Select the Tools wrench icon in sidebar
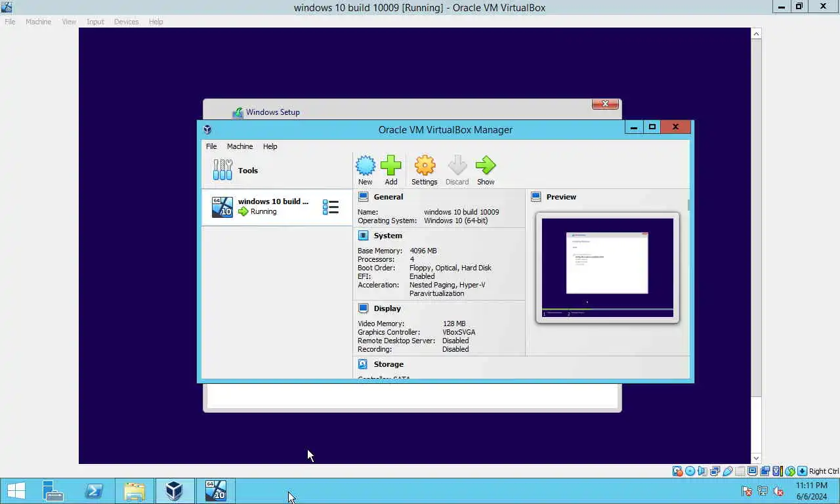840x504 pixels. (222, 170)
